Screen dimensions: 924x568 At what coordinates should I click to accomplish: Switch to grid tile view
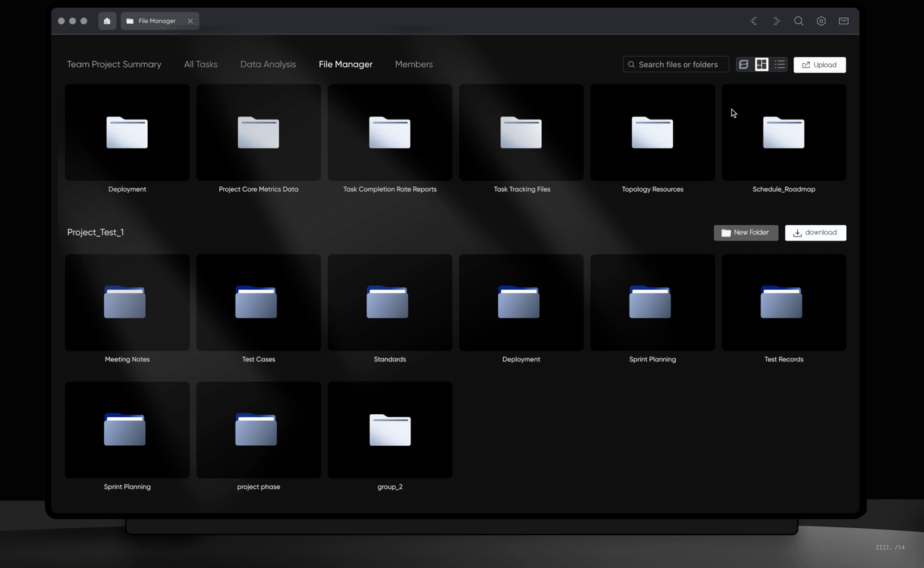(x=762, y=65)
